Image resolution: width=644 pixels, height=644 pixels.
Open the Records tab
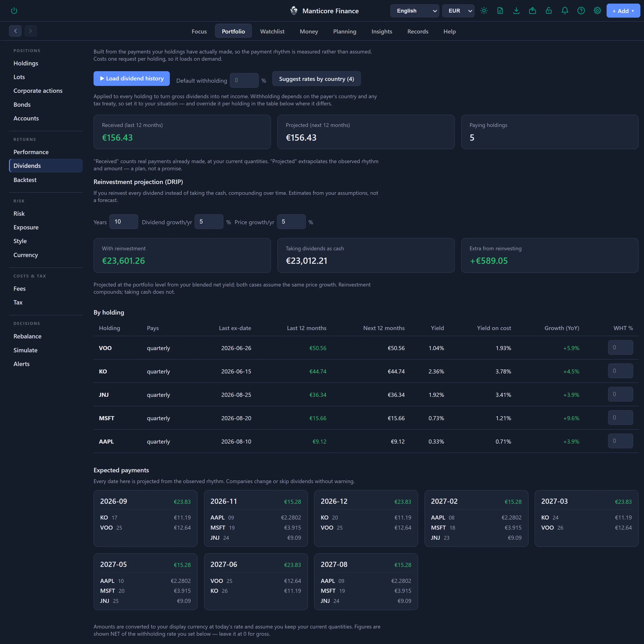pyautogui.click(x=418, y=31)
